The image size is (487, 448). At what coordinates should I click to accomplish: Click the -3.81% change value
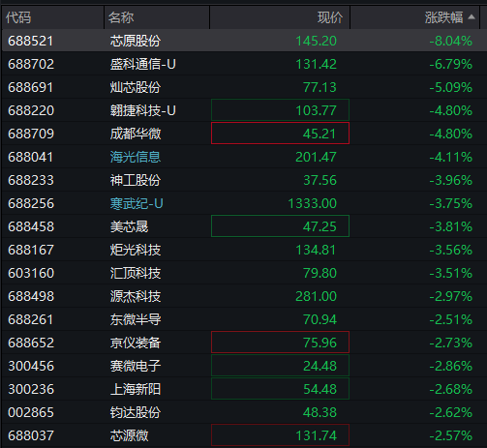click(450, 226)
